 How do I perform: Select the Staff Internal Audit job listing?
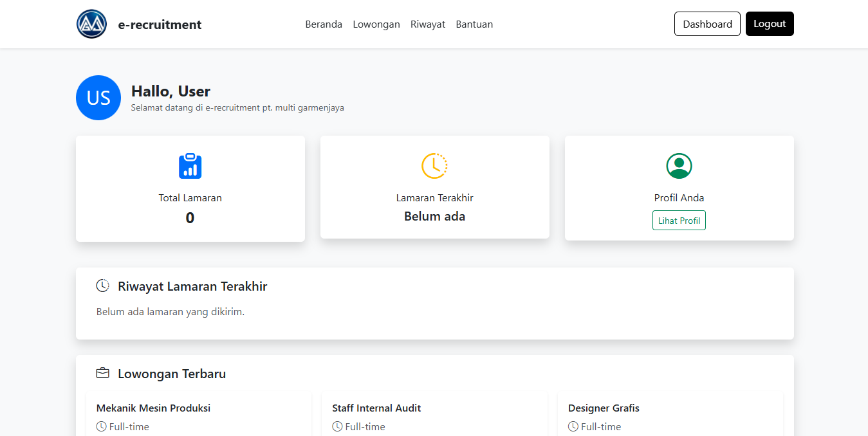tap(376, 408)
